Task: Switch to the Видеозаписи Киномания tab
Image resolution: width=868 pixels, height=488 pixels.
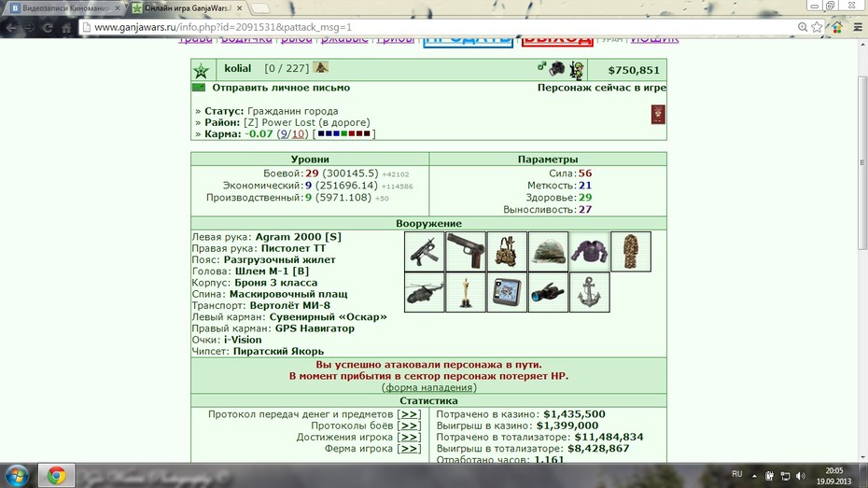Action: tap(65, 8)
